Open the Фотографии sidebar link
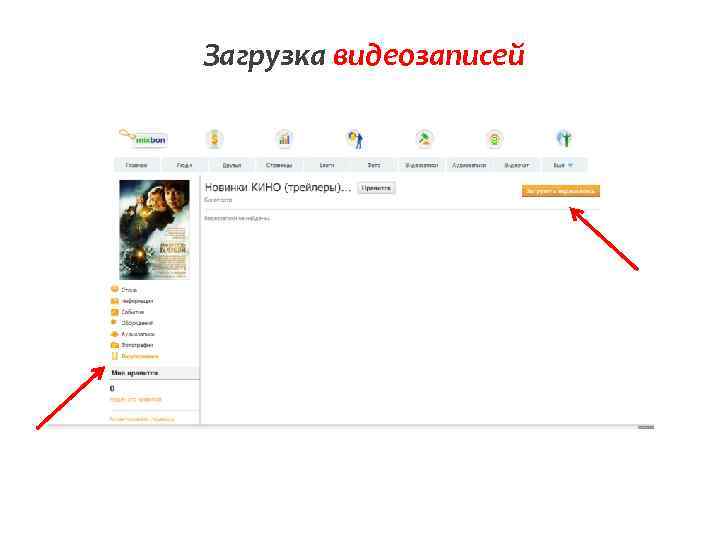This screenshot has width=720, height=540. (x=137, y=345)
